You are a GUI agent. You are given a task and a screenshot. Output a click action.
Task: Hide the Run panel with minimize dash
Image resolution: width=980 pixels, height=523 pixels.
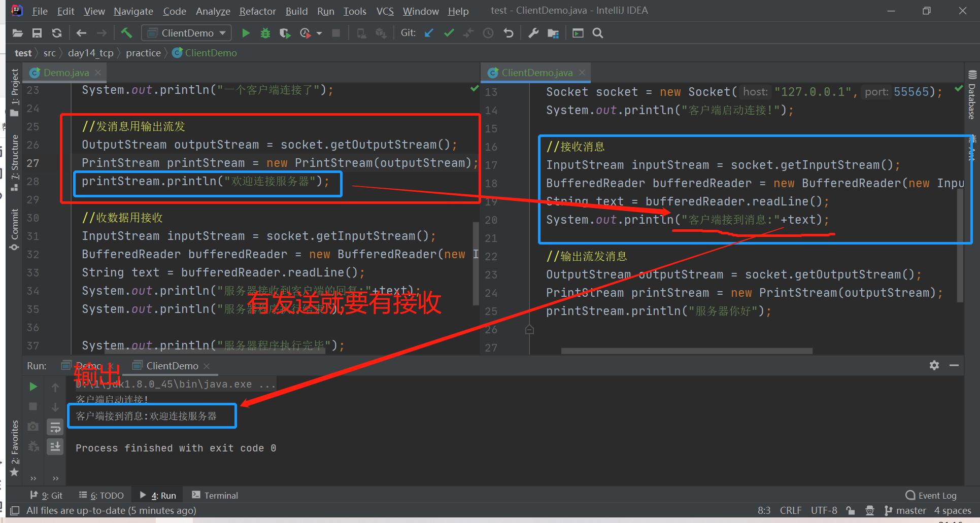pyautogui.click(x=954, y=365)
